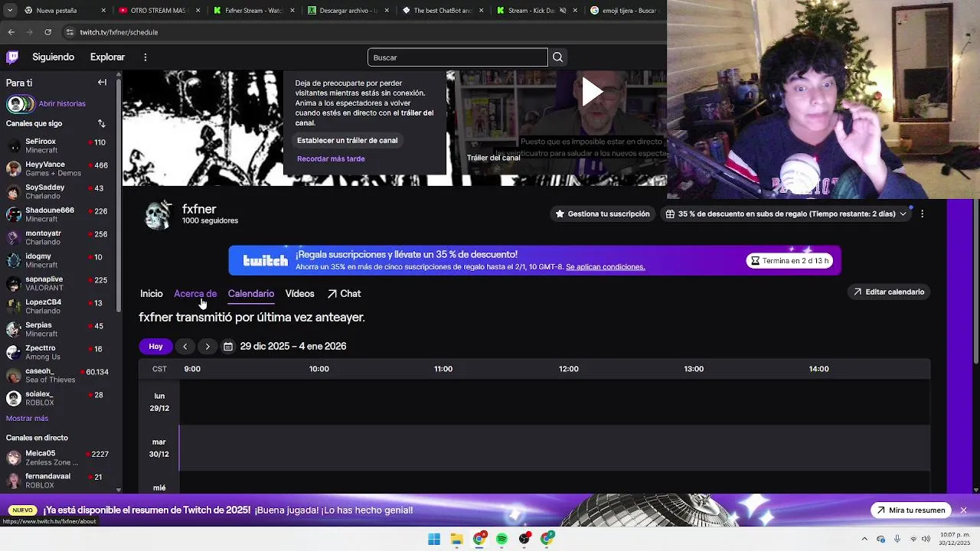Sort followed channels list

101,123
